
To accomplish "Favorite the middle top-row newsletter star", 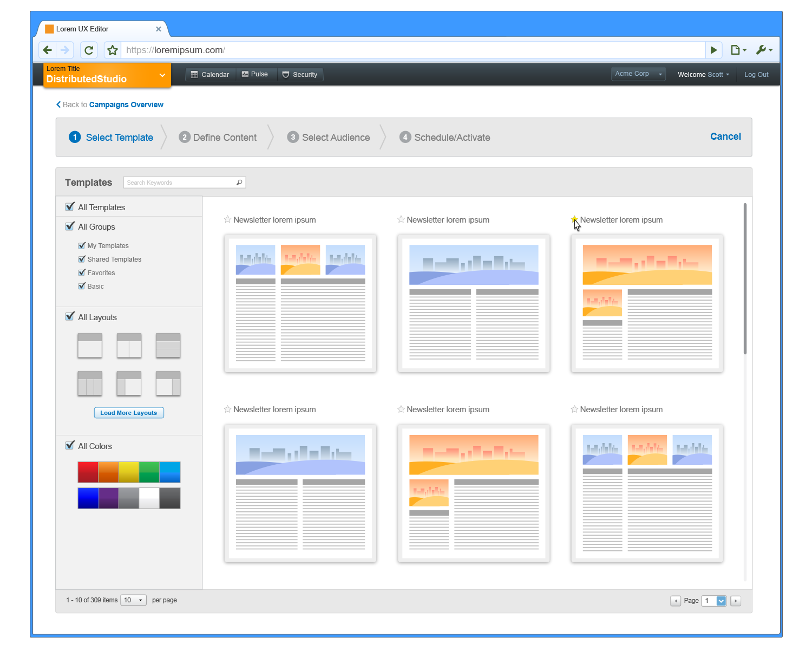I will click(x=401, y=219).
